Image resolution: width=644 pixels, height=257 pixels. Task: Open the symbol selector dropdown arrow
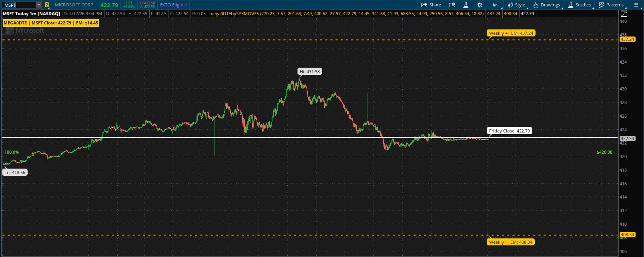(x=39, y=5)
